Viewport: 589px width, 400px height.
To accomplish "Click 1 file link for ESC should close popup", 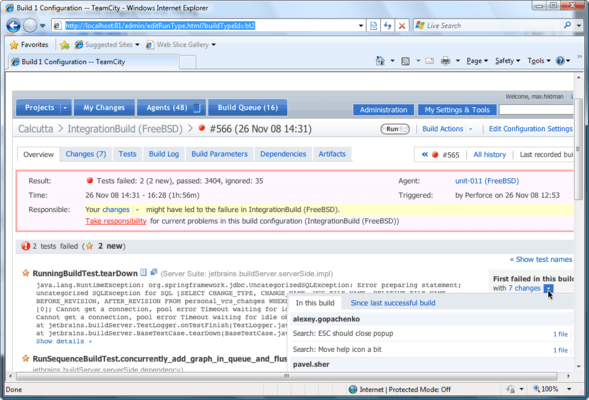I will coord(560,334).
